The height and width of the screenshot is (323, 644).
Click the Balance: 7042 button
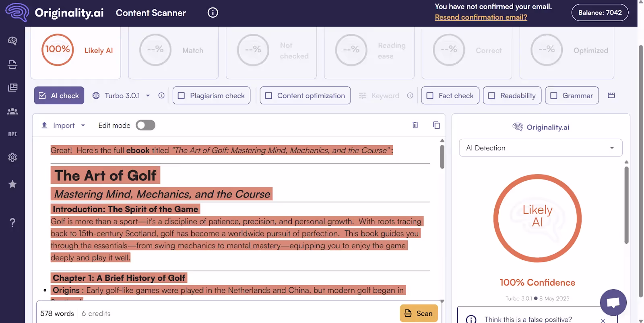pos(600,12)
